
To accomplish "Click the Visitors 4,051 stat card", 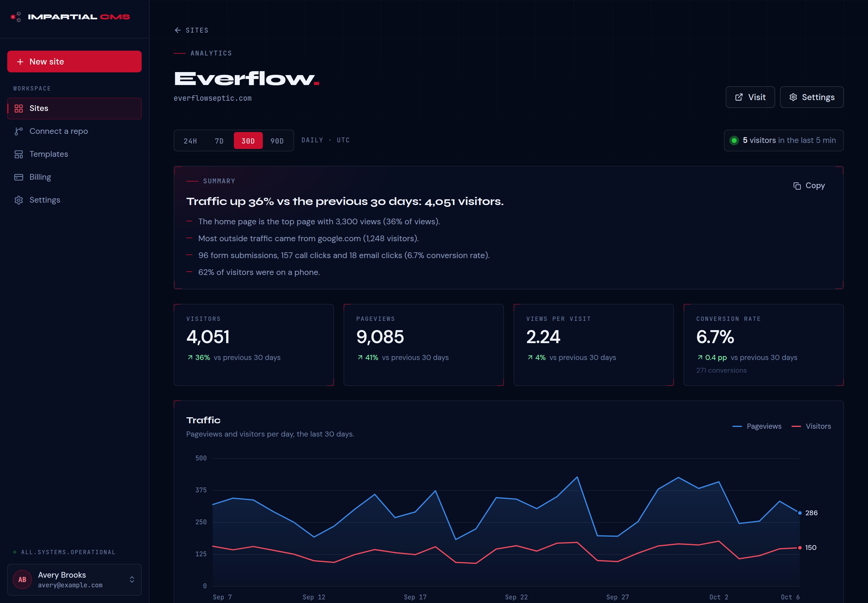I will (x=254, y=345).
